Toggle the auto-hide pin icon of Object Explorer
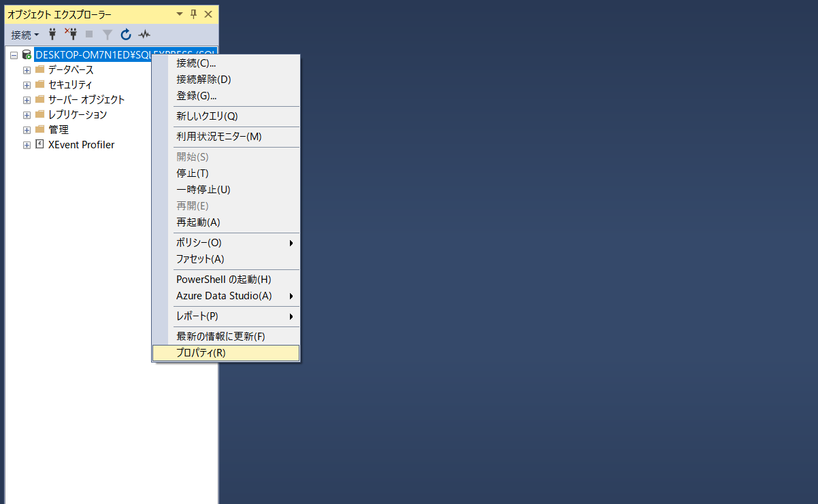This screenshot has width=818, height=504. click(193, 14)
